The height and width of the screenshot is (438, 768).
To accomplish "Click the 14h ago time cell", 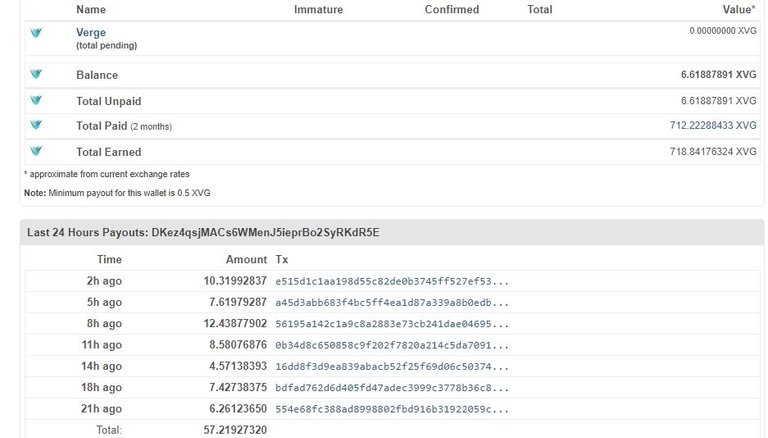I will point(101,366).
